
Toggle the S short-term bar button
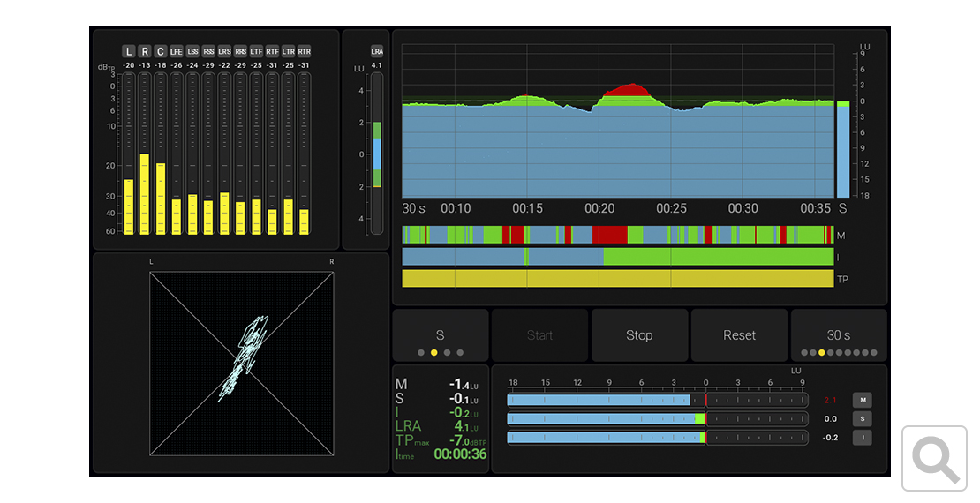861,419
